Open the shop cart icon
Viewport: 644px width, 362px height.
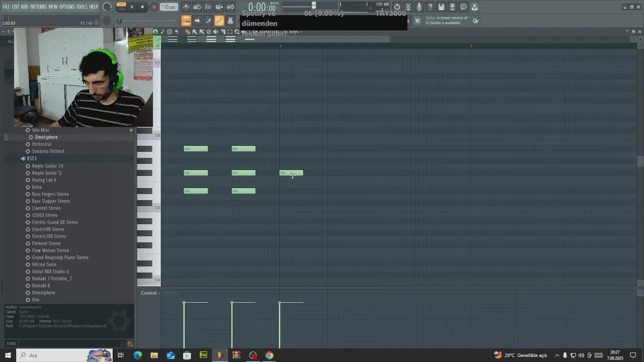417,21
